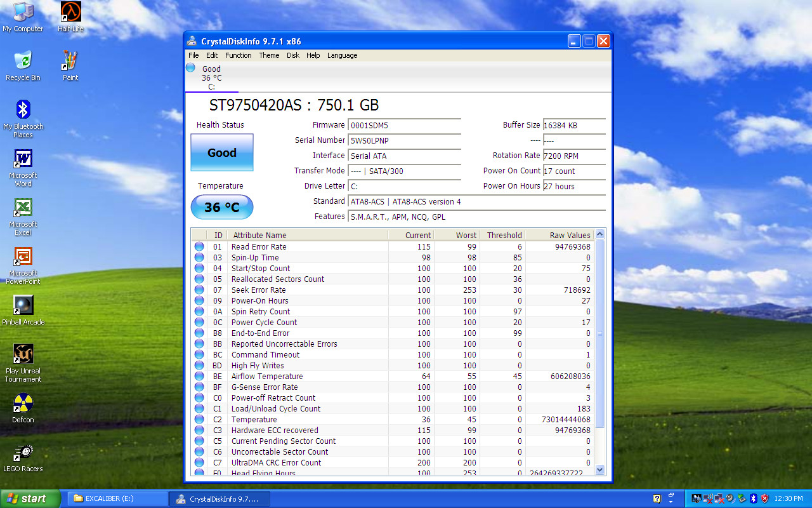This screenshot has width=812, height=508.
Task: Click the Power On Hours field
Action: click(574, 186)
